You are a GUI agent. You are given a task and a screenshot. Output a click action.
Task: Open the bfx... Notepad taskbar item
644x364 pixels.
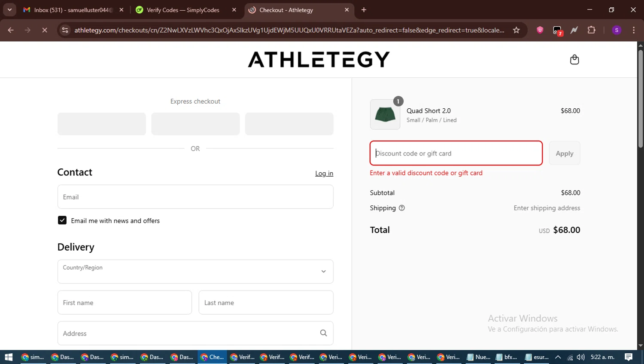507,357
